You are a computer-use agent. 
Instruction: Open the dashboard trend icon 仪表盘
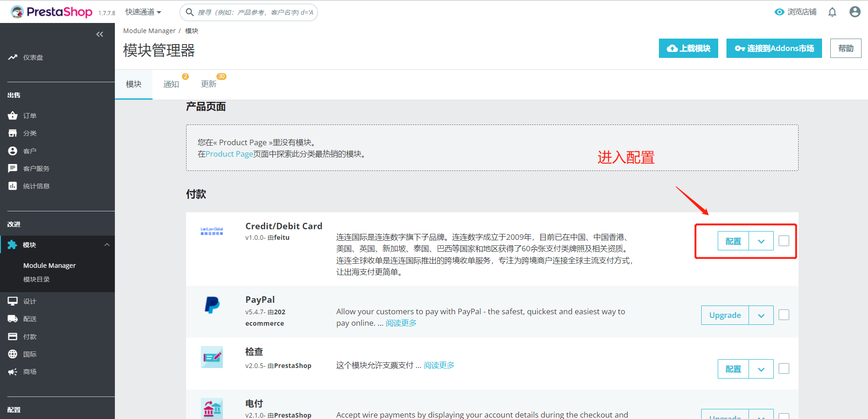(x=12, y=57)
